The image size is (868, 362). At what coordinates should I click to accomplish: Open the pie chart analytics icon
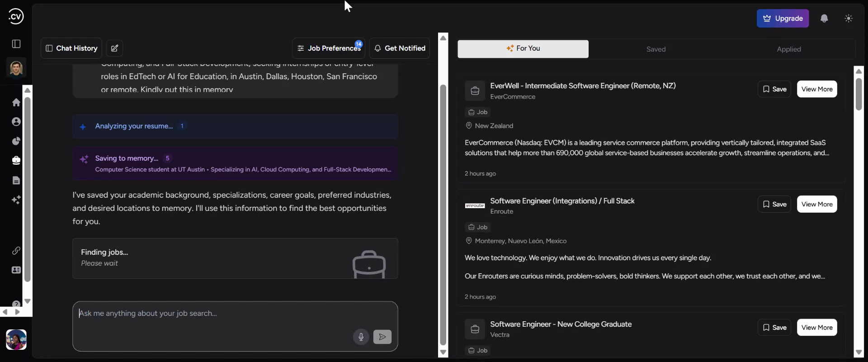[x=16, y=141]
